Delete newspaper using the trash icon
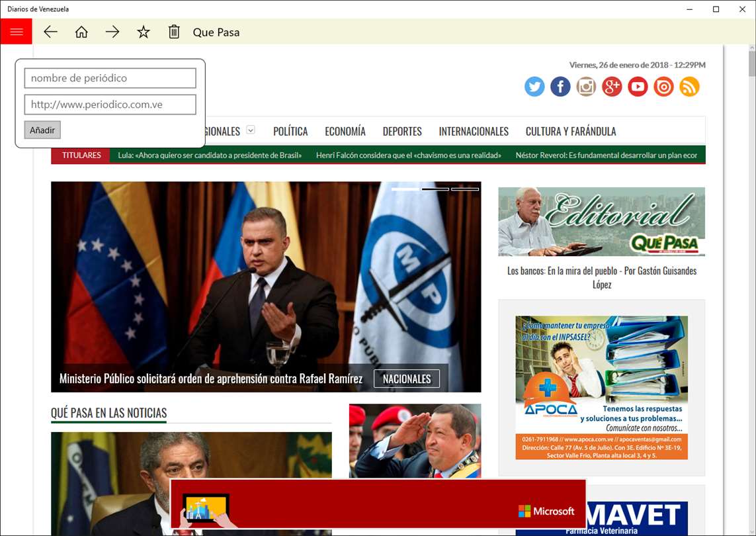The image size is (756, 536). pos(174,32)
